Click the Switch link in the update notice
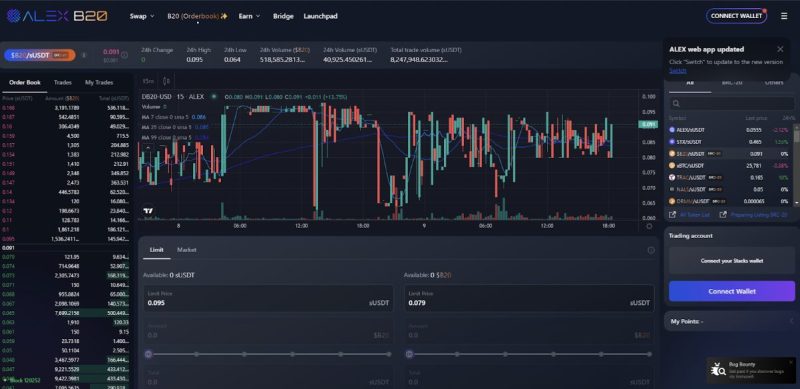This screenshot has width=800, height=389. pos(678,71)
